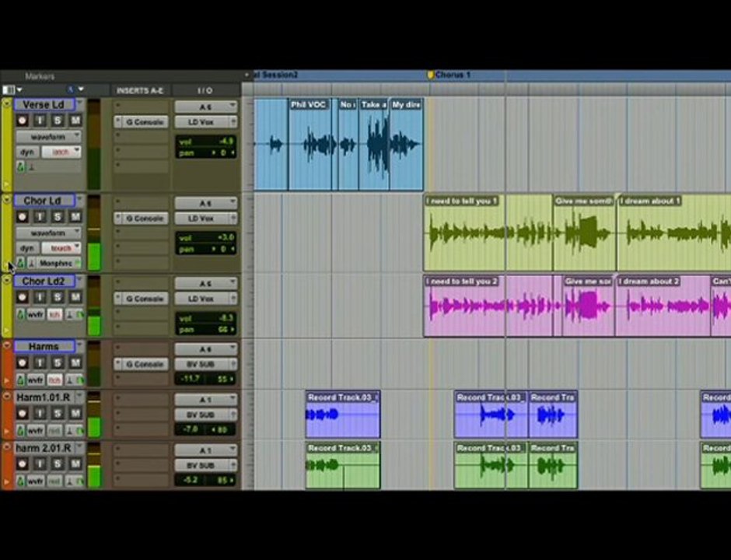Open Monophonic Elastic Audio plugin selector on Chor Ld

(x=59, y=264)
